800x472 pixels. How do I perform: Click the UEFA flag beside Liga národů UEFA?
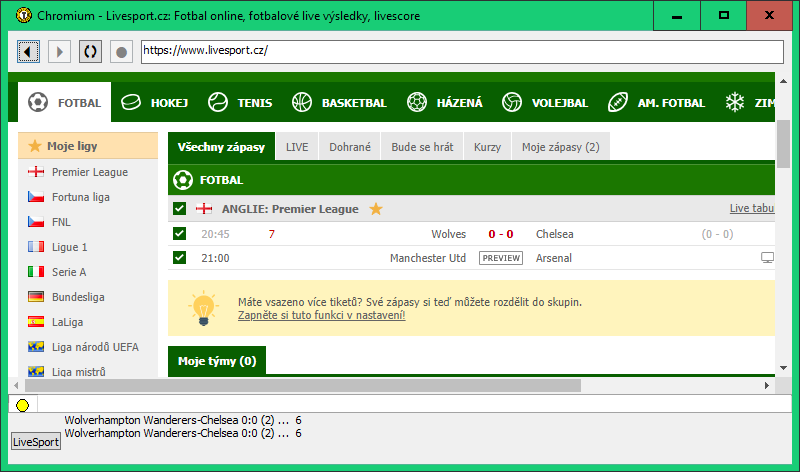click(x=36, y=346)
